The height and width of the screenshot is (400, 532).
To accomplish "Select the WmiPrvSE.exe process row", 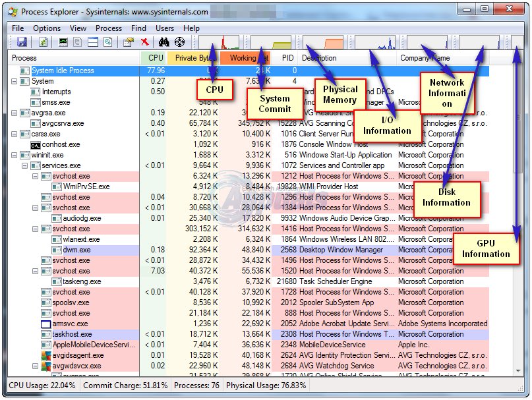I will click(249, 186).
